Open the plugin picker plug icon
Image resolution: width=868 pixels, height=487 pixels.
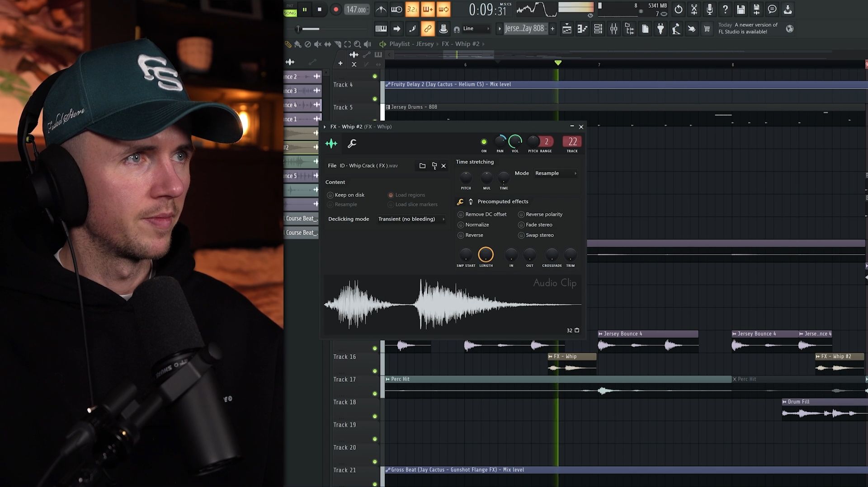coord(660,29)
